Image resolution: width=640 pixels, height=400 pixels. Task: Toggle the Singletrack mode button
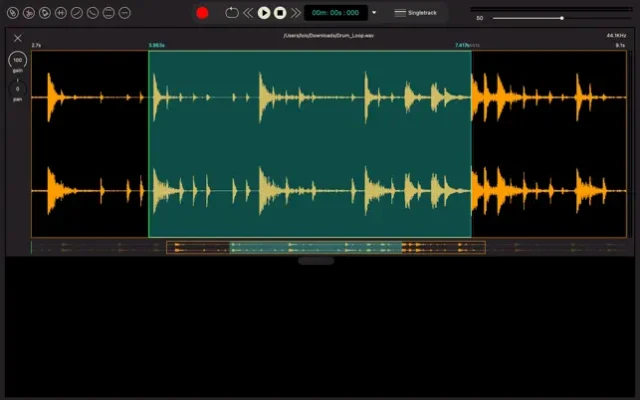[417, 13]
